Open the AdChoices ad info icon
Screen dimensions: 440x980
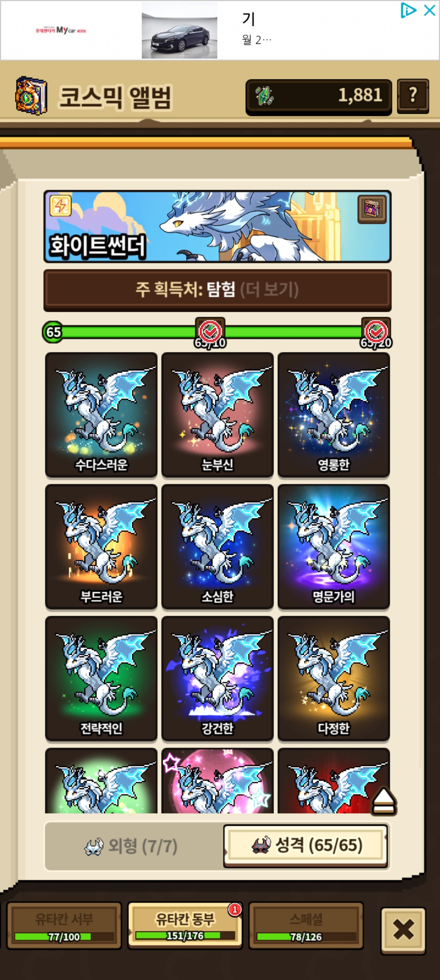pos(408,11)
